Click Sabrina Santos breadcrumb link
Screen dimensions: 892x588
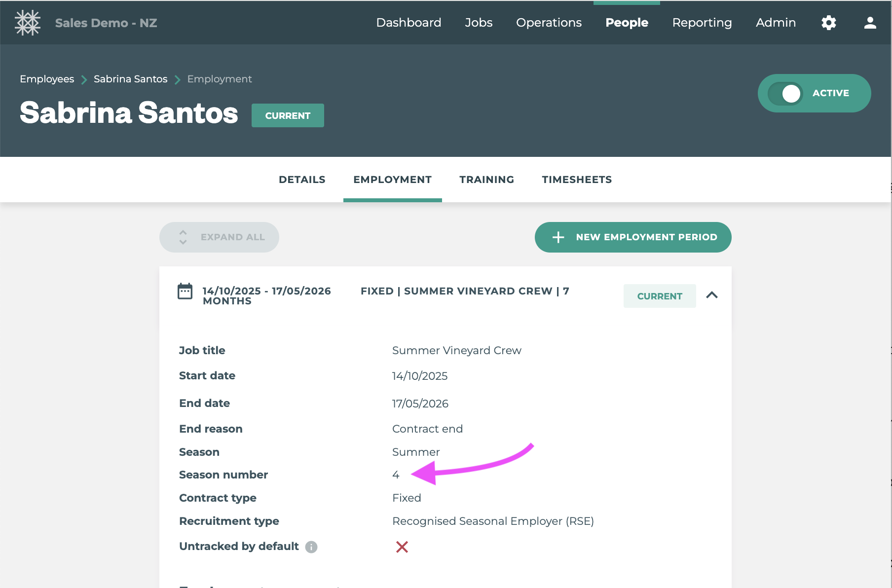(130, 79)
